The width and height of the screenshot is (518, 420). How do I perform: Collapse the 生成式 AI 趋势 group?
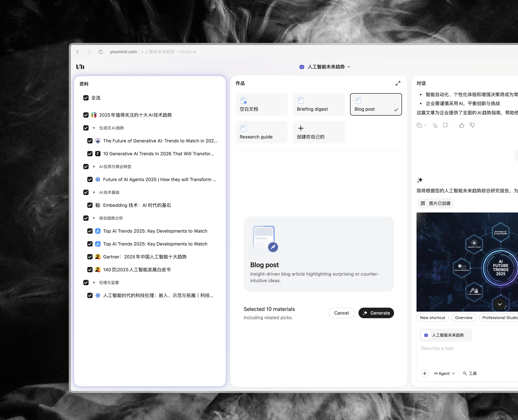click(94, 128)
